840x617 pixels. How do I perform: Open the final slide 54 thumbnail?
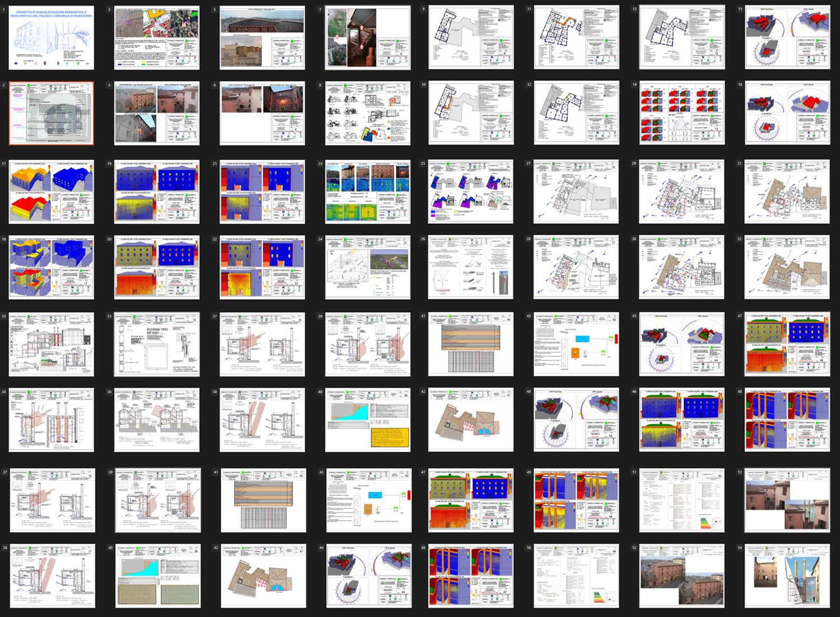coord(787,576)
